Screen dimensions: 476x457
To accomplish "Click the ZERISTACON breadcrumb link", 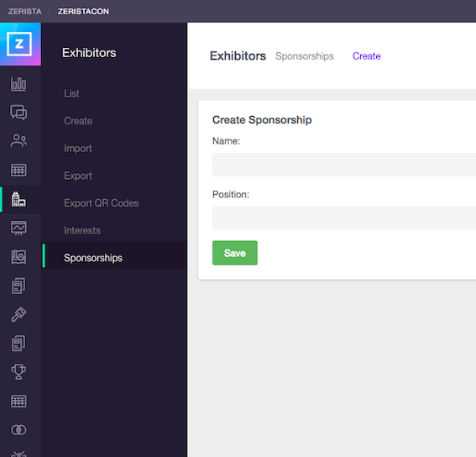I will point(83,12).
